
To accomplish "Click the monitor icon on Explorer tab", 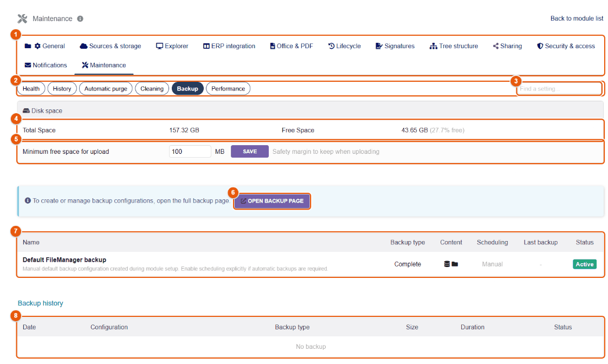I will [159, 46].
